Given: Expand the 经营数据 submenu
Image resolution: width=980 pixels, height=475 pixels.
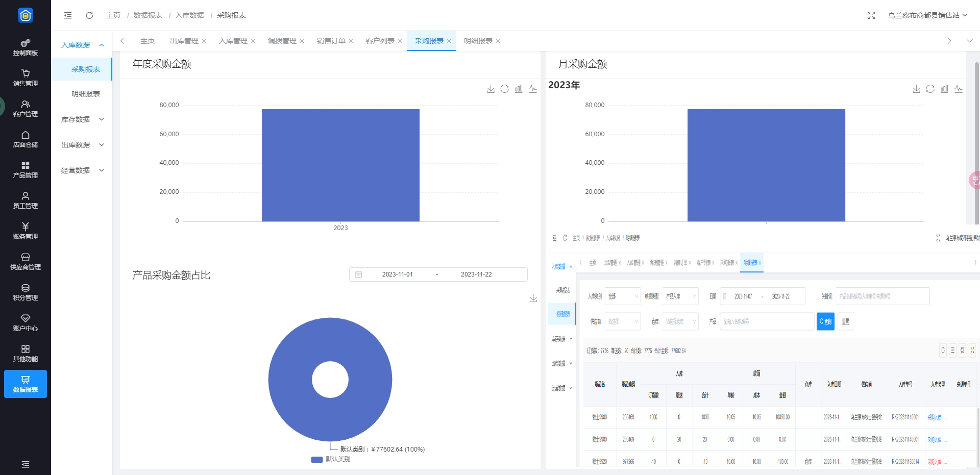Looking at the screenshot, I should click(x=82, y=170).
